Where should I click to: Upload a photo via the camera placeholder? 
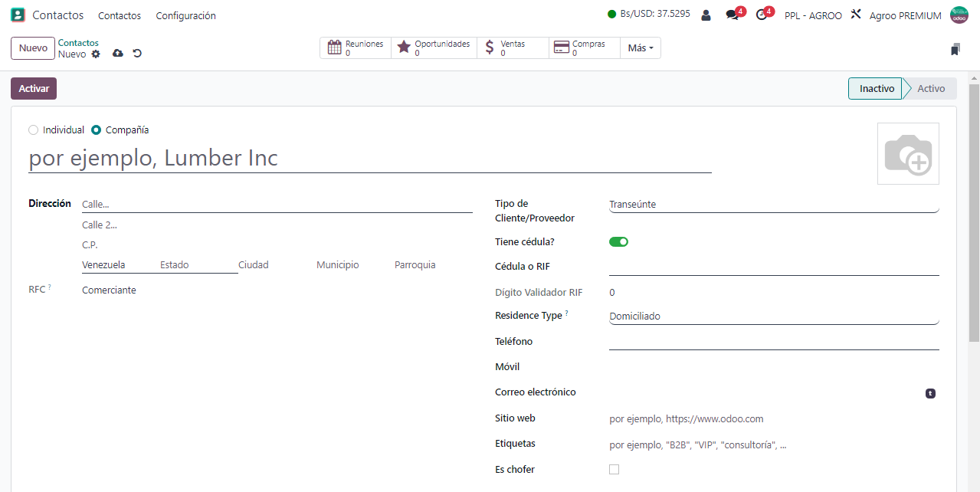(x=908, y=154)
